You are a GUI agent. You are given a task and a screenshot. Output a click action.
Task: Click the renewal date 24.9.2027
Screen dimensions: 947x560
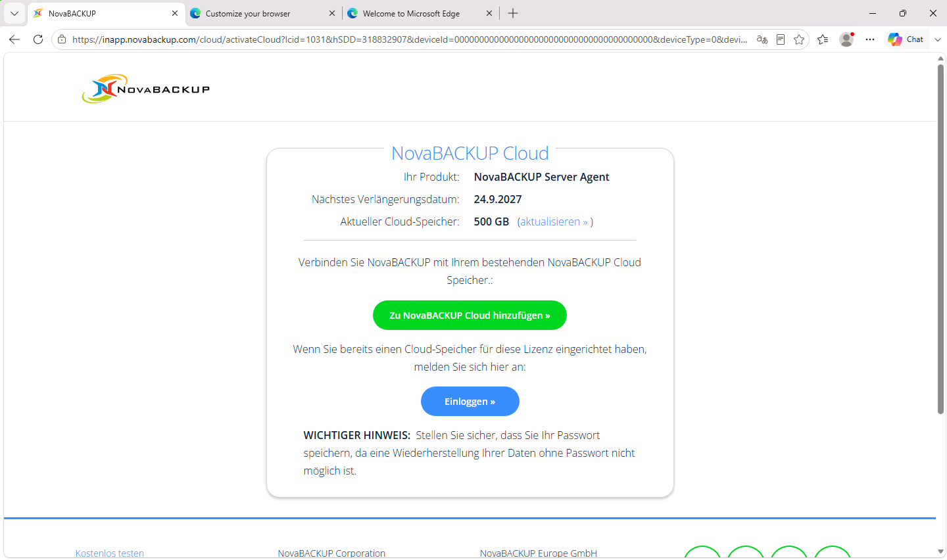(498, 199)
